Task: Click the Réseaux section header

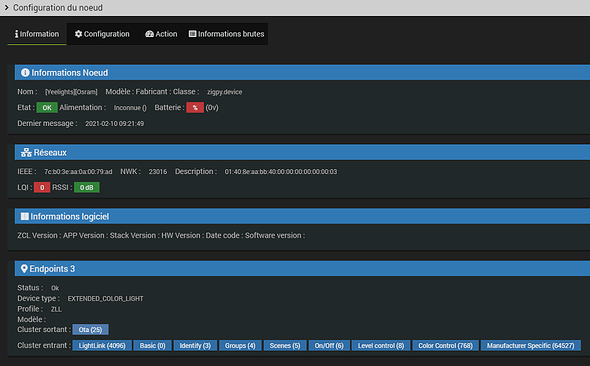Action: pyautogui.click(x=302, y=152)
